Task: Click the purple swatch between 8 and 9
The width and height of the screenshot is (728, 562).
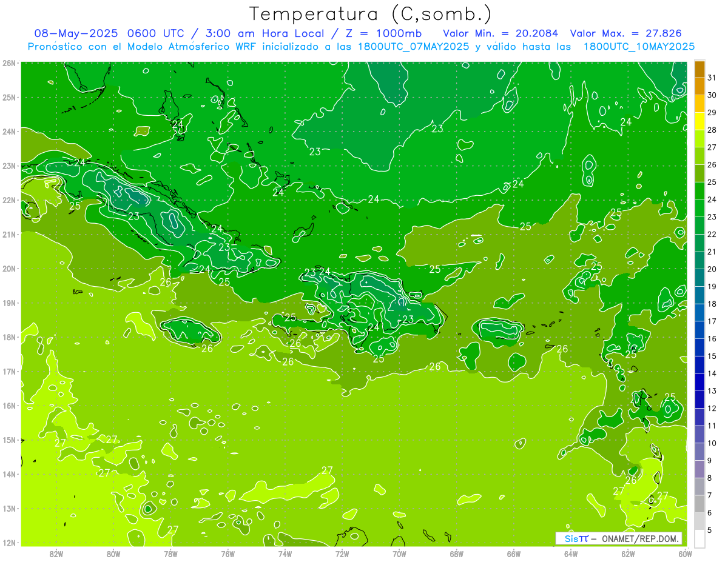Action: 699,469
